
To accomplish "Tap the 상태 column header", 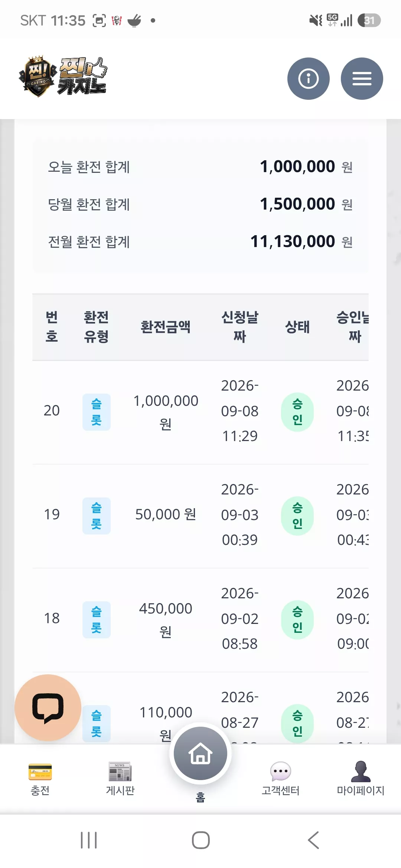I will point(297,327).
